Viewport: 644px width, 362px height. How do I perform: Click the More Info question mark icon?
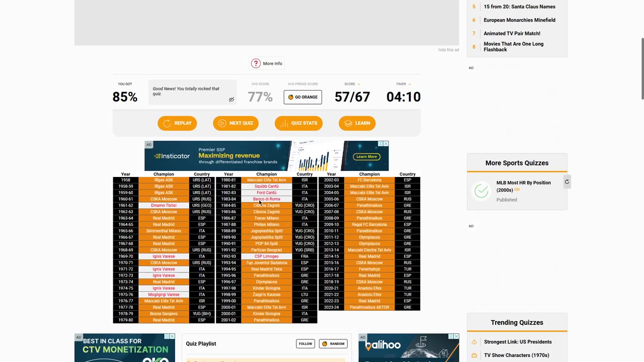(x=256, y=63)
